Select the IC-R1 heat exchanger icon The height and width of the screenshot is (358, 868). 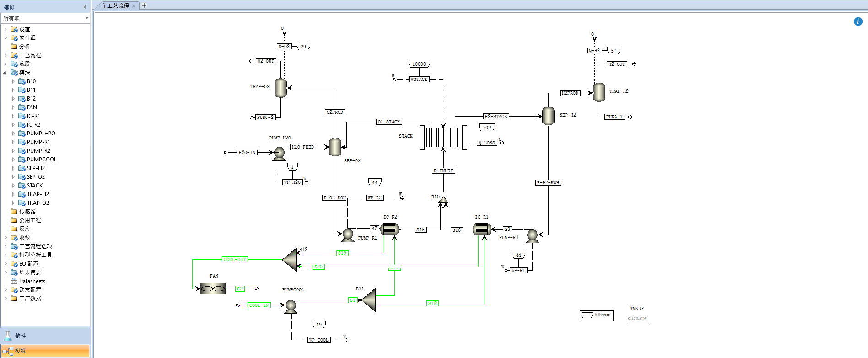click(482, 229)
